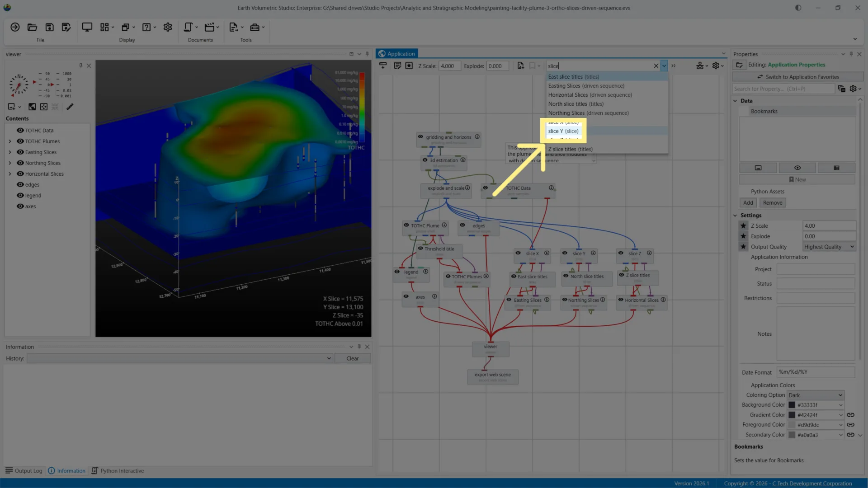Click the Z Scale field in Application toolbar
The image size is (868, 488).
click(x=450, y=66)
